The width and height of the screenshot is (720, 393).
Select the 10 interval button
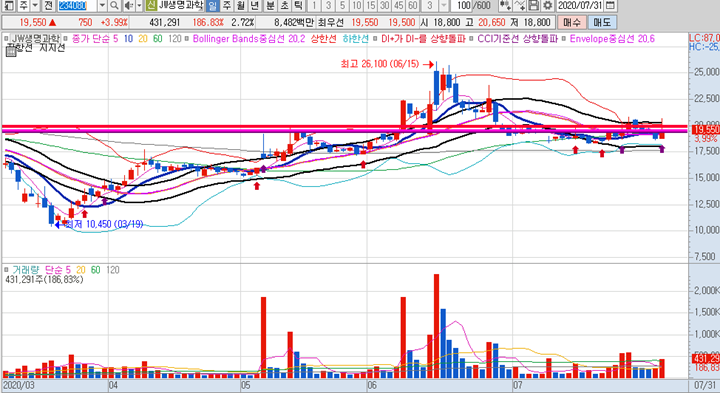[x=357, y=6]
